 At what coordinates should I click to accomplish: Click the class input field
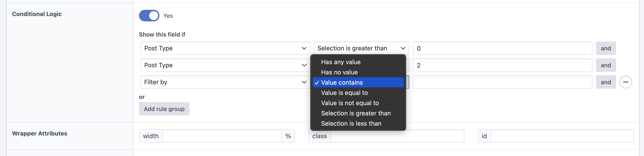point(398,136)
